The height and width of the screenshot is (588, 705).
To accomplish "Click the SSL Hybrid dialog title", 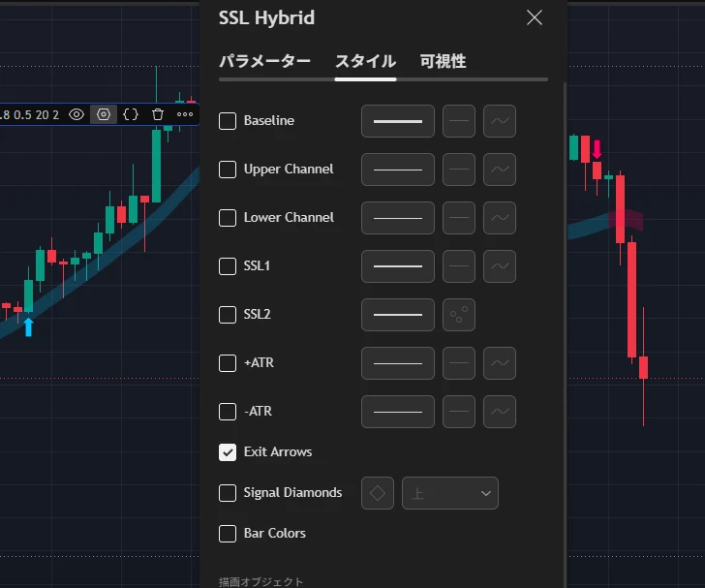I will [266, 18].
